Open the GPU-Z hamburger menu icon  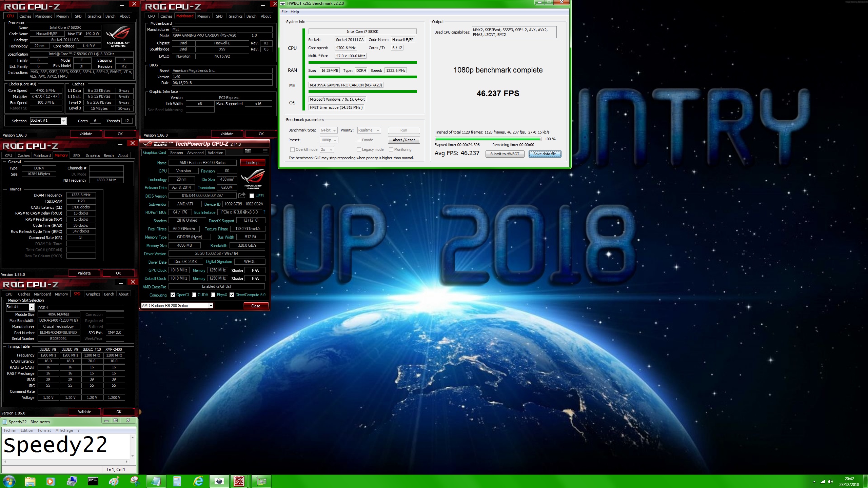click(x=265, y=151)
